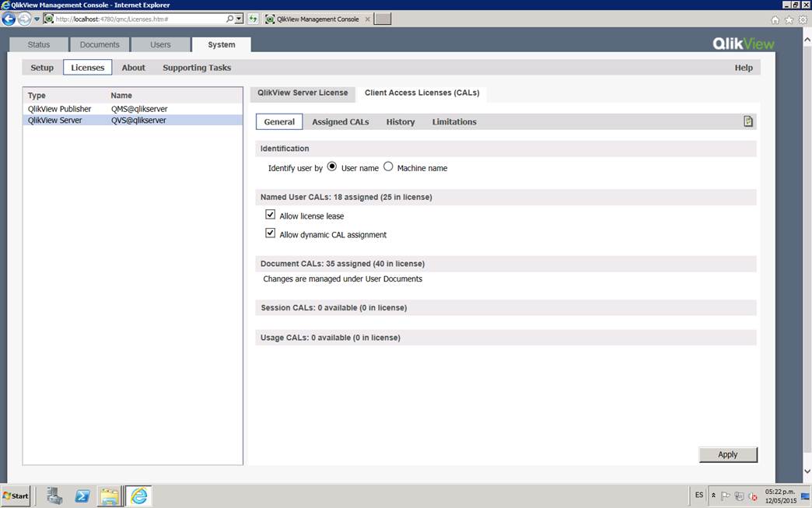The width and height of the screenshot is (812, 508).
Task: Uncheck Allow license lease
Action: [270, 215]
